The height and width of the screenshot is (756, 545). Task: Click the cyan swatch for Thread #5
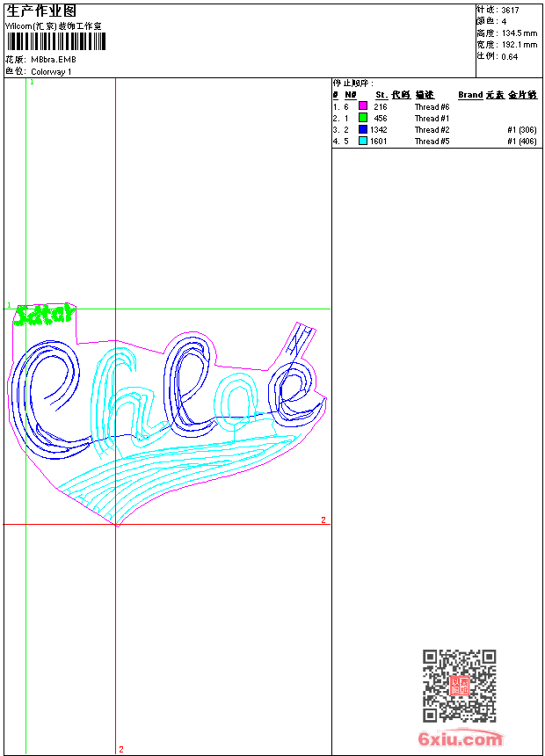click(x=363, y=141)
